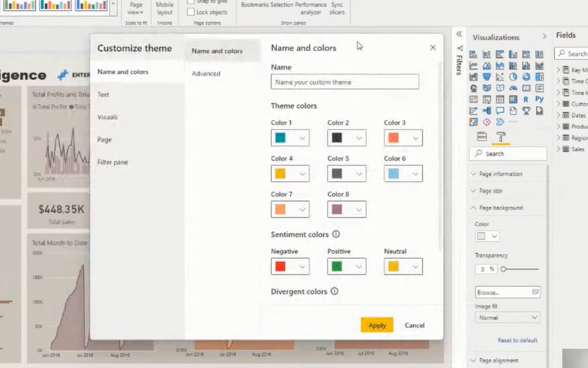Open the Color 2 dropdown
Screen dimensions: 588x368
coord(346,138)
